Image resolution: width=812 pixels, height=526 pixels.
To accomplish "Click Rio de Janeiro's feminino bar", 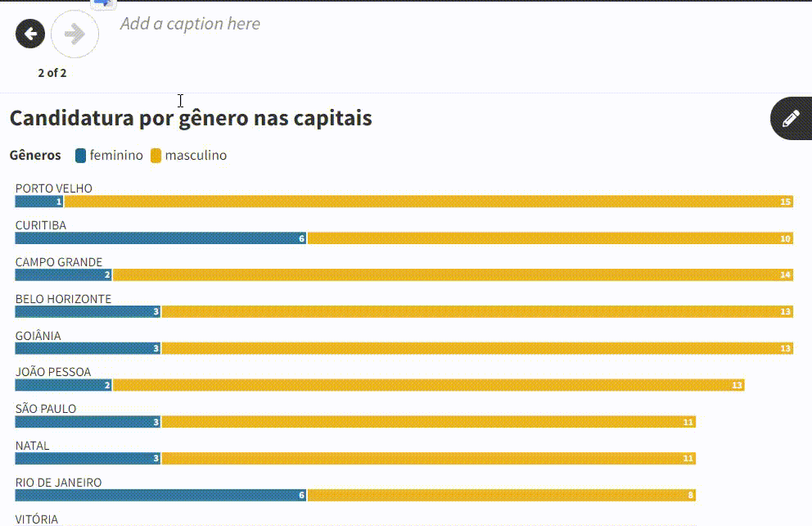I will (160, 496).
